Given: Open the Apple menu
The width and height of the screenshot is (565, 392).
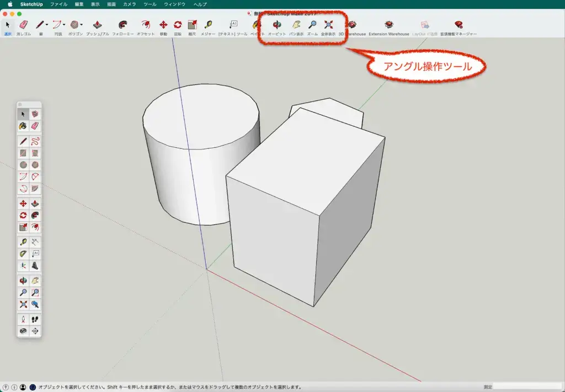Looking at the screenshot, I should coord(10,4).
